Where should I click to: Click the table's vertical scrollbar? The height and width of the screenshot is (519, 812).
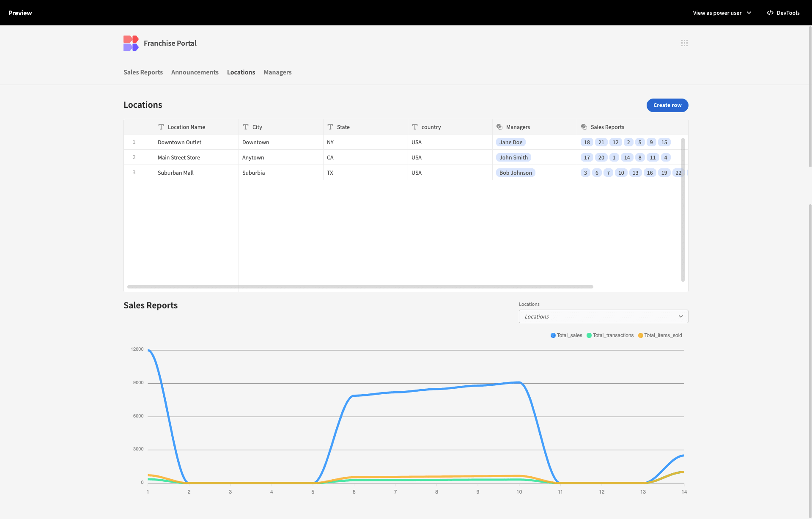(x=683, y=209)
